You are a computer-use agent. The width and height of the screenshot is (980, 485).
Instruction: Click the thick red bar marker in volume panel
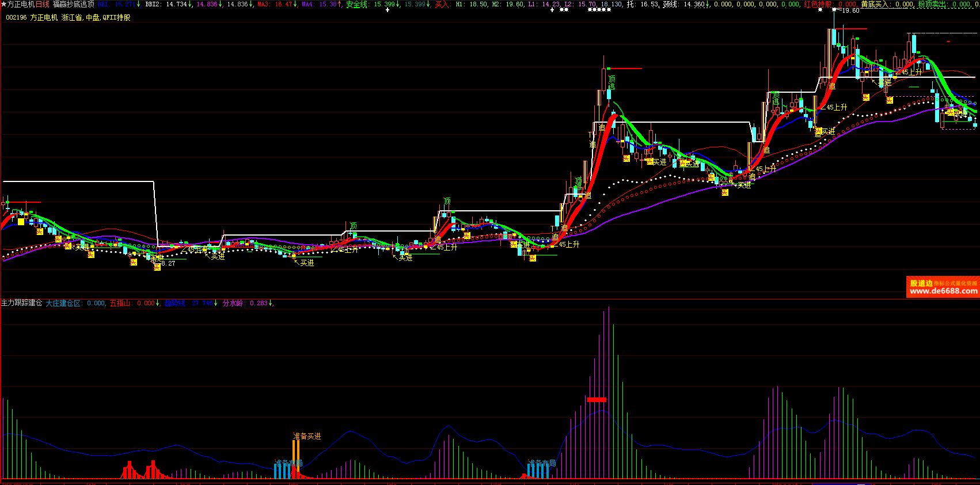click(x=597, y=399)
